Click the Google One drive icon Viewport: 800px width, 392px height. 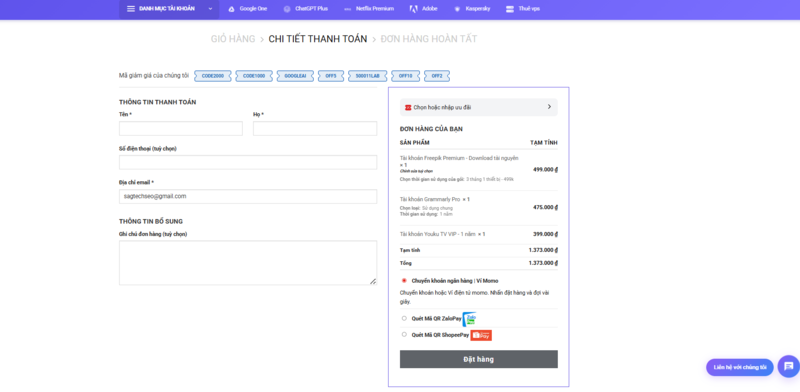point(232,9)
